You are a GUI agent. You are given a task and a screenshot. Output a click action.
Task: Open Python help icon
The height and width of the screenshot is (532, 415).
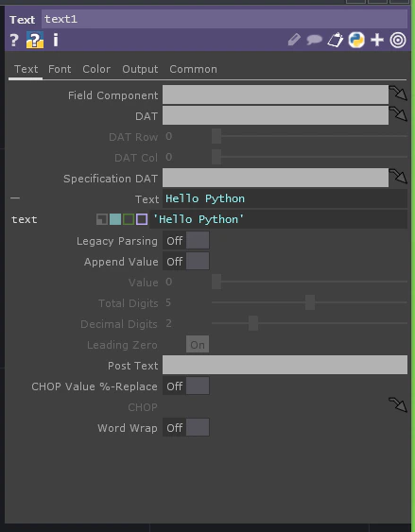pyautogui.click(x=35, y=40)
